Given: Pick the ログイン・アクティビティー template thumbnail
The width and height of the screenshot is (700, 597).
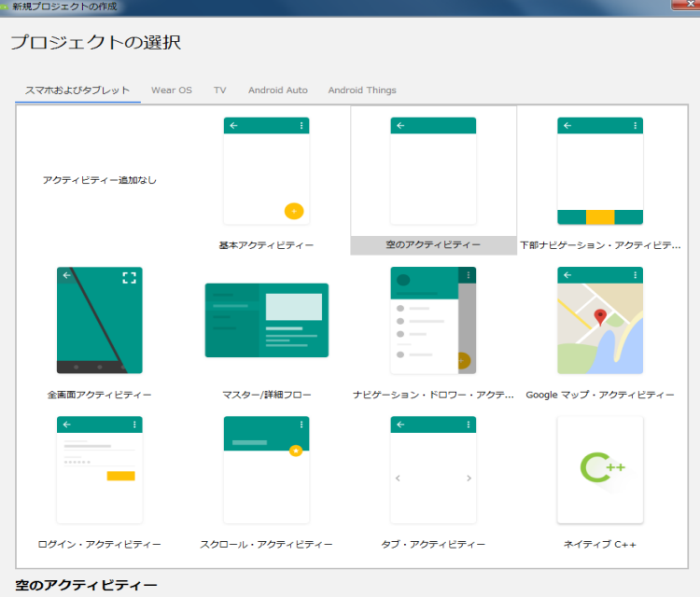Looking at the screenshot, I should 100,469.
